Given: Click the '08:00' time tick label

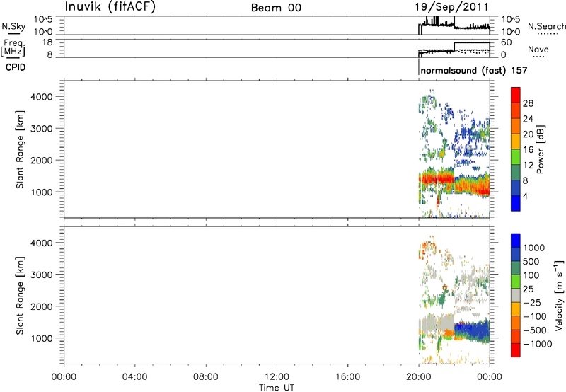Looking at the screenshot, I should tap(206, 377).
